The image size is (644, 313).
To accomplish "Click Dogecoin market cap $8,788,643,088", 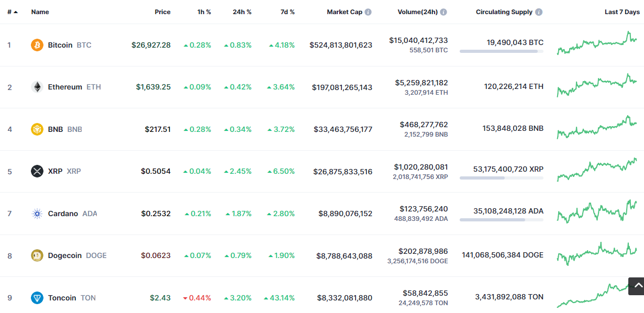I will pyautogui.click(x=345, y=255).
